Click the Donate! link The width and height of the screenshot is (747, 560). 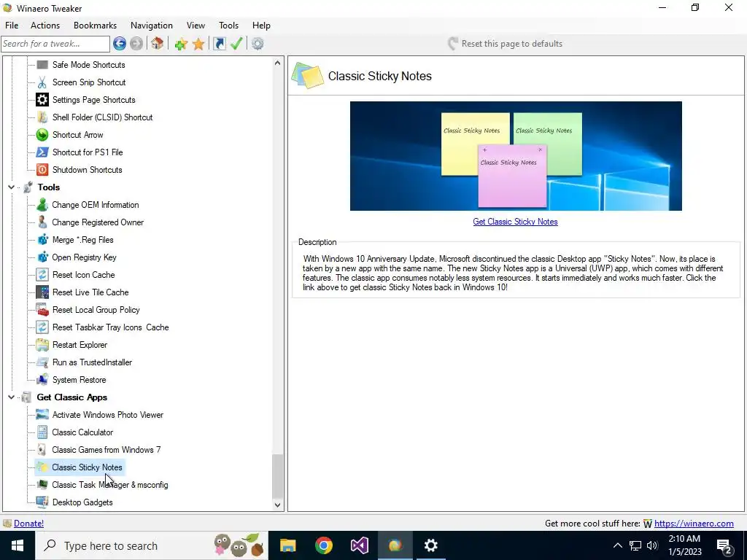click(x=28, y=524)
